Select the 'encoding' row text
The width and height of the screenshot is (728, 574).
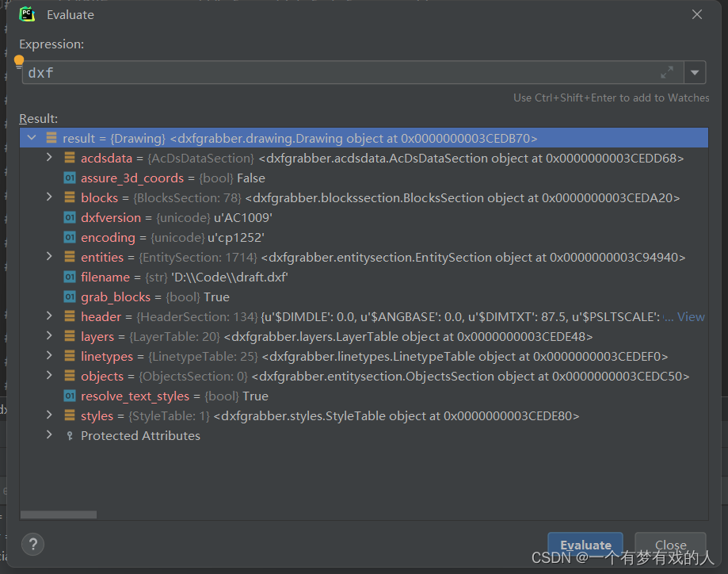click(x=172, y=238)
